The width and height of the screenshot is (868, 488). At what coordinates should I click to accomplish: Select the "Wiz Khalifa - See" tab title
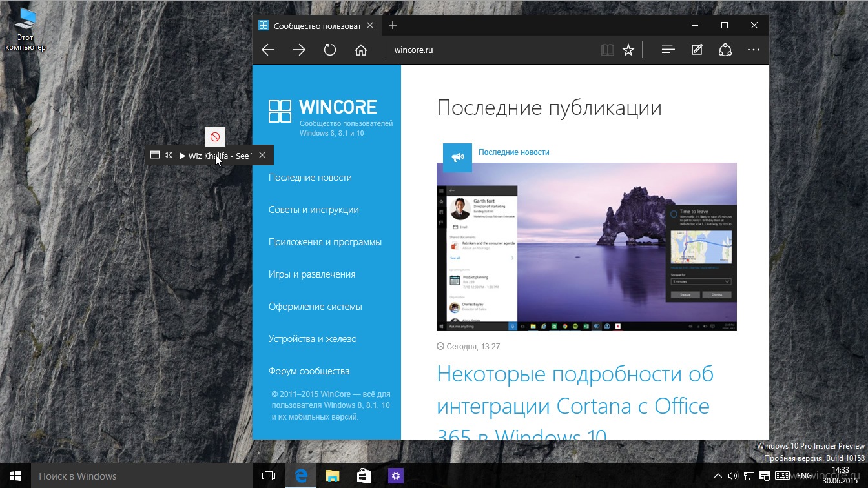219,156
